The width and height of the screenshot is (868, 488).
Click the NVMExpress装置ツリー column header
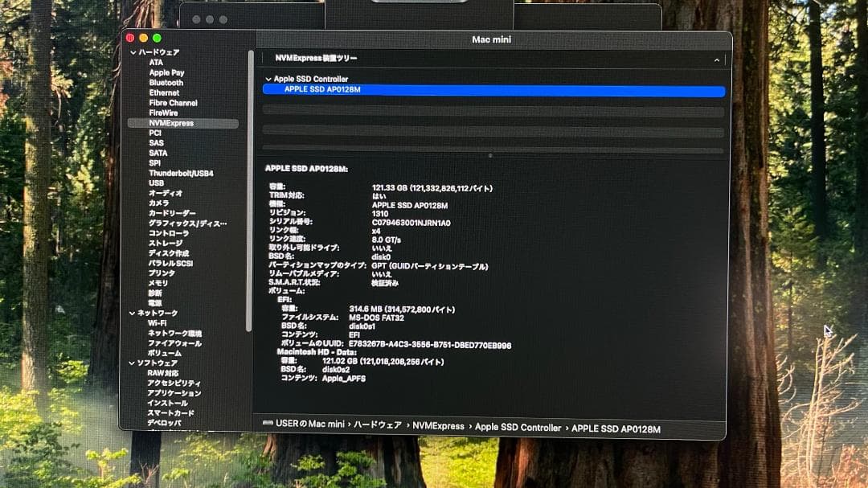(316, 58)
